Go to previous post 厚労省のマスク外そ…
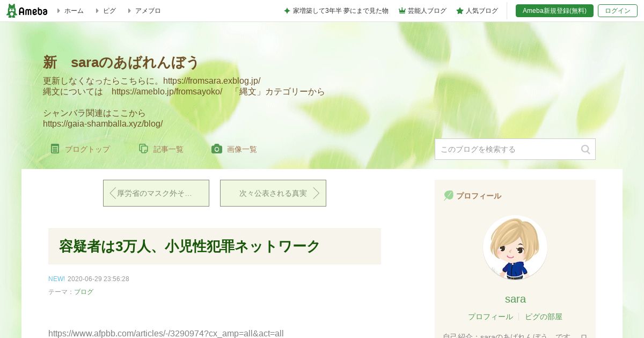Image resolution: width=644 pixels, height=338 pixels. [x=156, y=193]
